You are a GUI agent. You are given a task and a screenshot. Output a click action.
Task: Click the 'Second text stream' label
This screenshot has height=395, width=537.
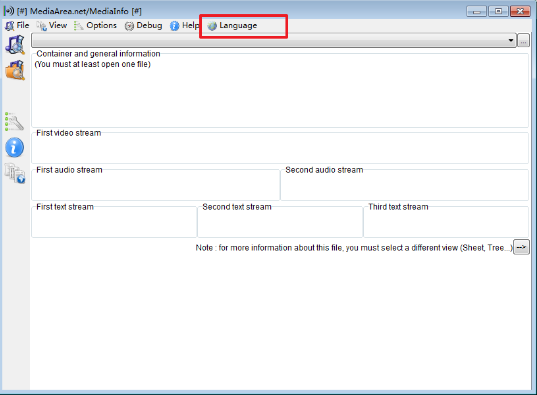coord(237,207)
